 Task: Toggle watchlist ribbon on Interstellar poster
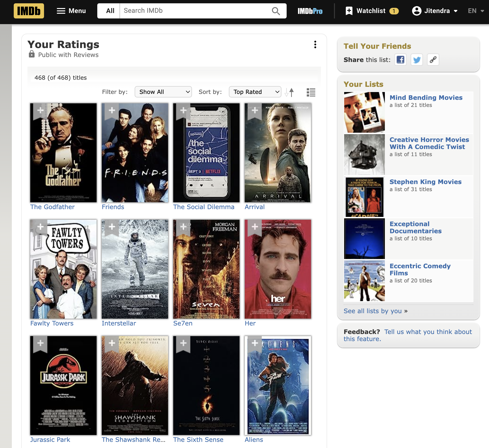[112, 227]
